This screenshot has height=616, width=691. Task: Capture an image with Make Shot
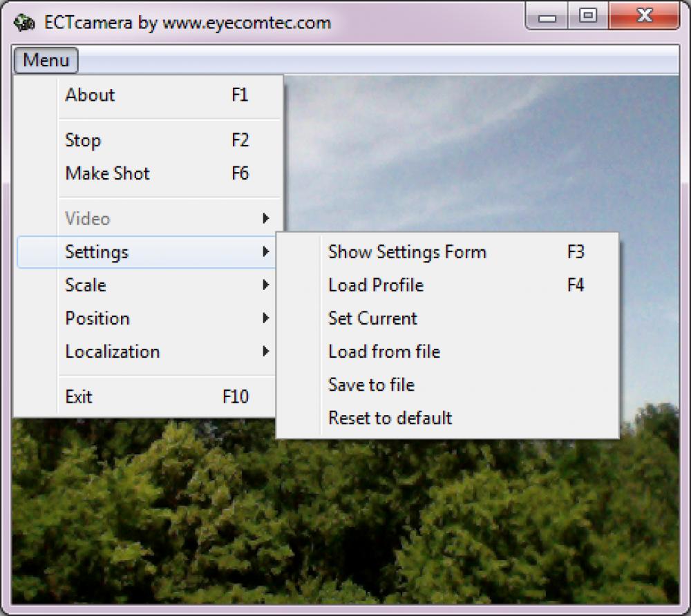pyautogui.click(x=107, y=173)
